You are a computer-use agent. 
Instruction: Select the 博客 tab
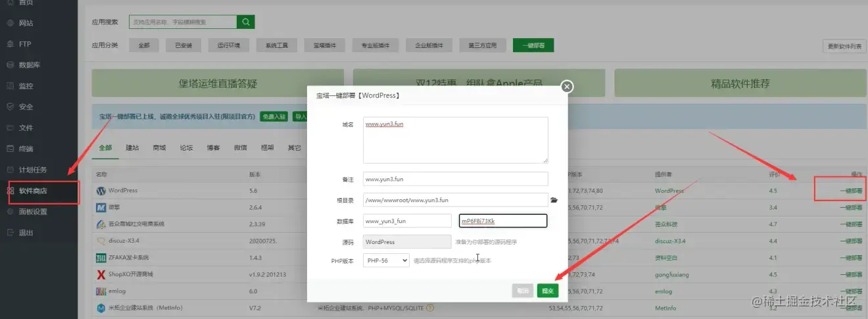[x=213, y=148]
